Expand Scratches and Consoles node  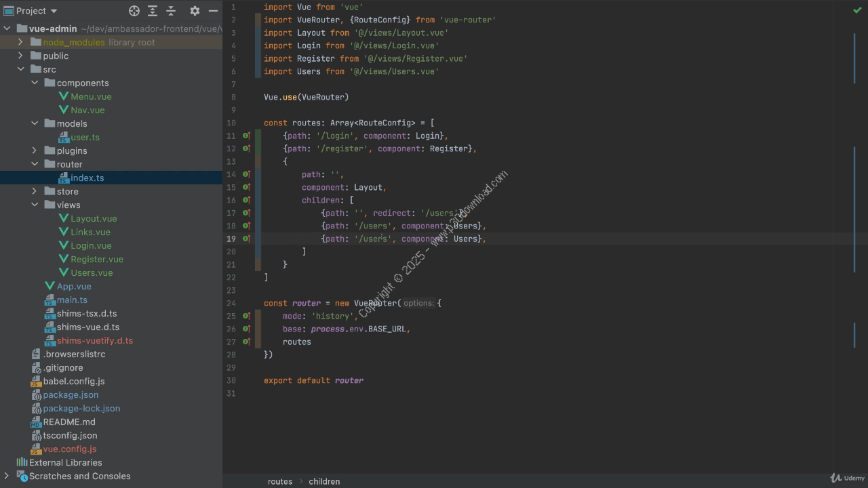pos(7,476)
